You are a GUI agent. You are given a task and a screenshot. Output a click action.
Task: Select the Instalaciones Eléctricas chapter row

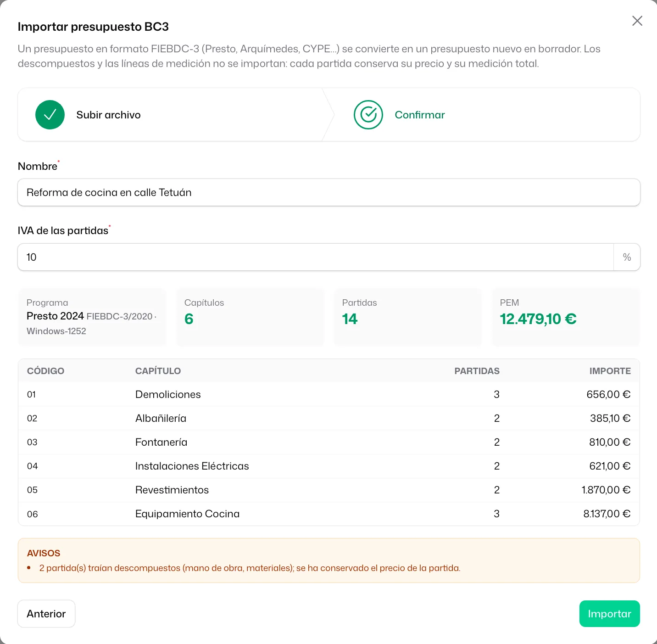coord(329,466)
